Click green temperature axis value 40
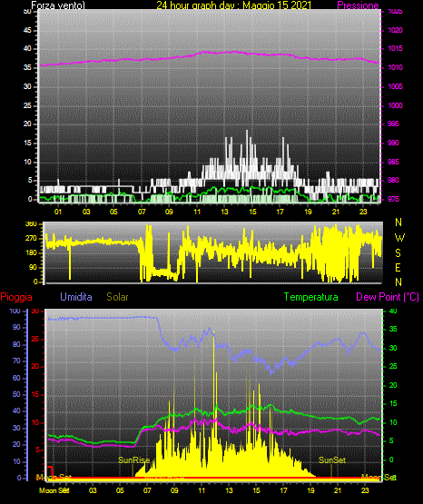This screenshot has width=423, height=504. click(x=393, y=311)
